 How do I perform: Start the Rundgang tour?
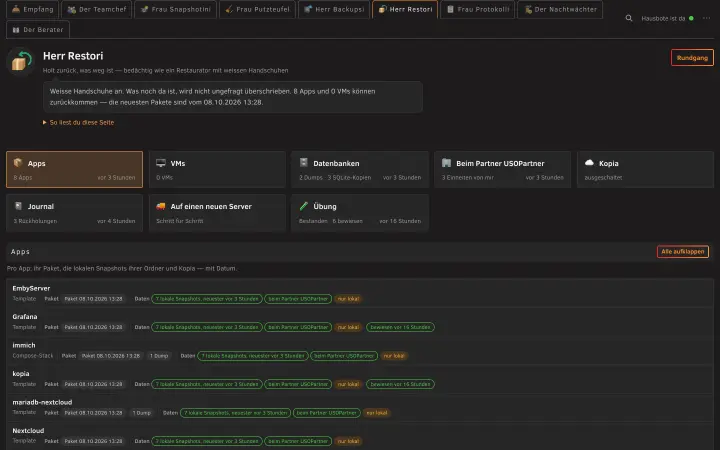[692, 58]
